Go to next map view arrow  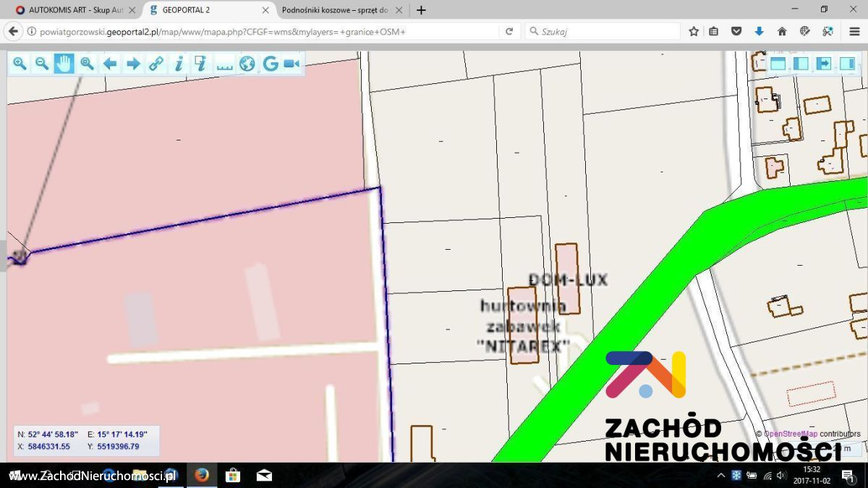[x=133, y=64]
